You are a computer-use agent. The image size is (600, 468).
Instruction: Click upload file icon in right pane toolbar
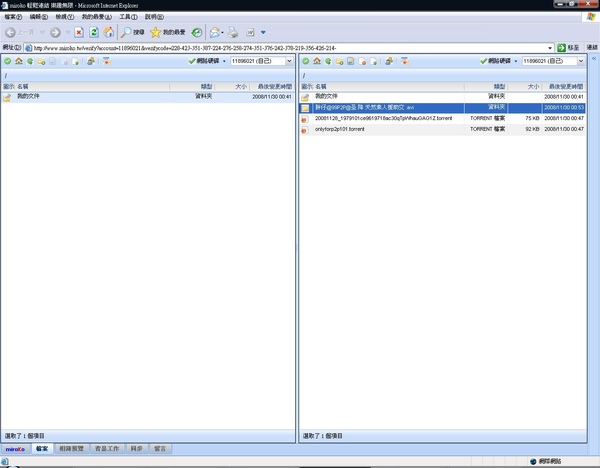tap(374, 61)
